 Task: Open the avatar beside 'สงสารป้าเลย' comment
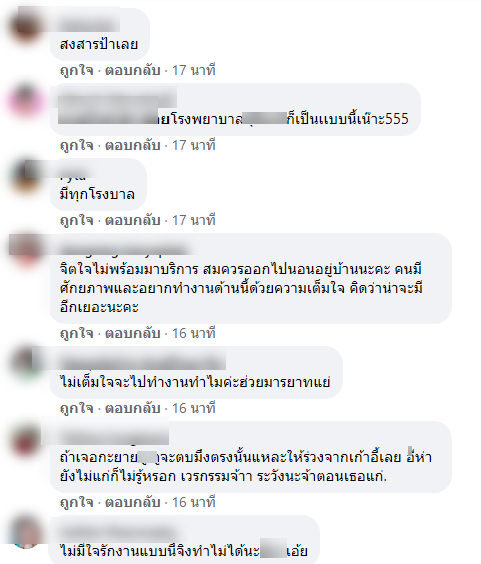point(26,26)
